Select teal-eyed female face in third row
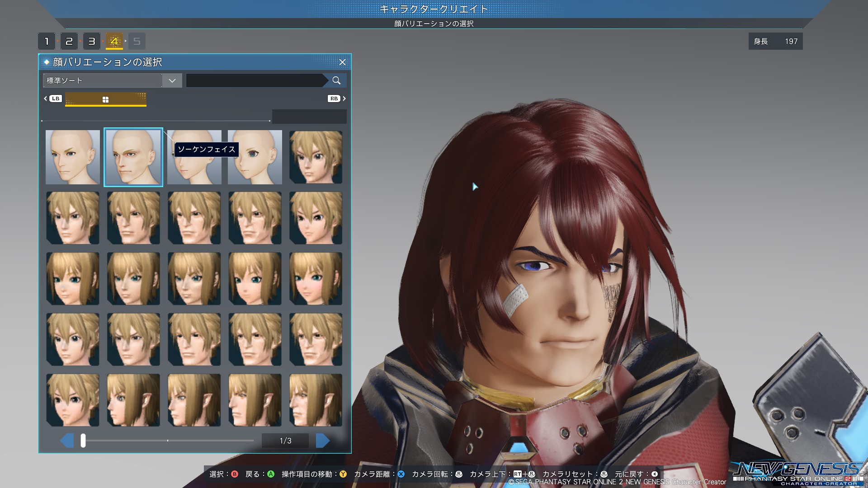This screenshot has width=868, height=488. pyautogui.click(x=72, y=278)
